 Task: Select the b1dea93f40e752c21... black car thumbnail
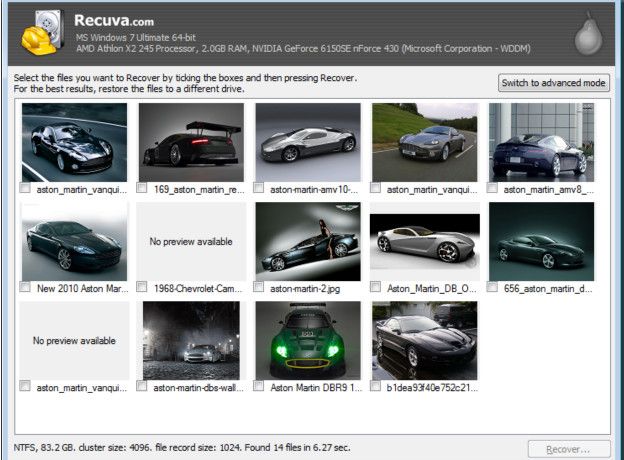(x=425, y=341)
